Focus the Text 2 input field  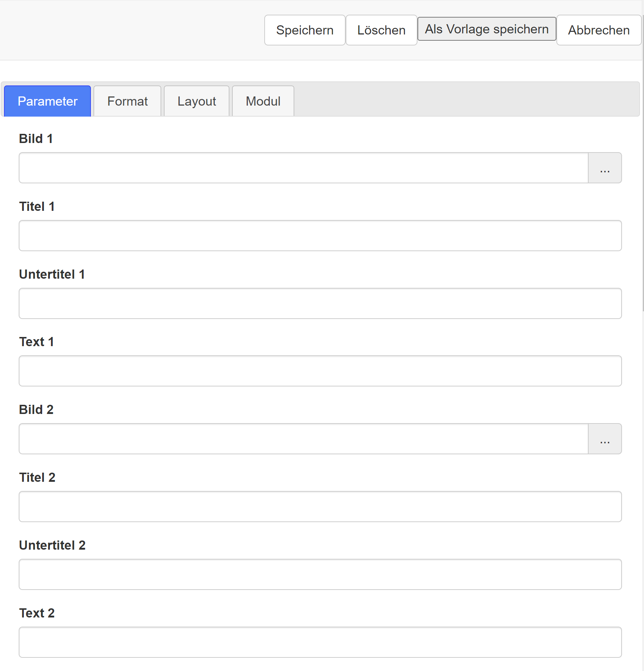[x=320, y=642]
